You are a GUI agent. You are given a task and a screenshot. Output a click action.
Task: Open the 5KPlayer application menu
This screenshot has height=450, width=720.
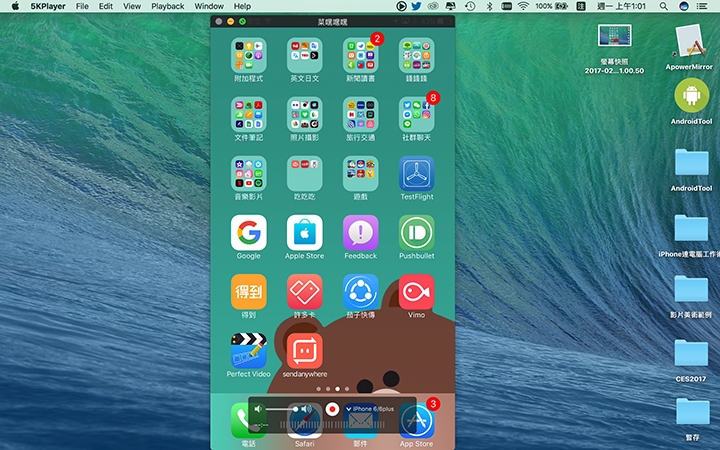(x=48, y=6)
